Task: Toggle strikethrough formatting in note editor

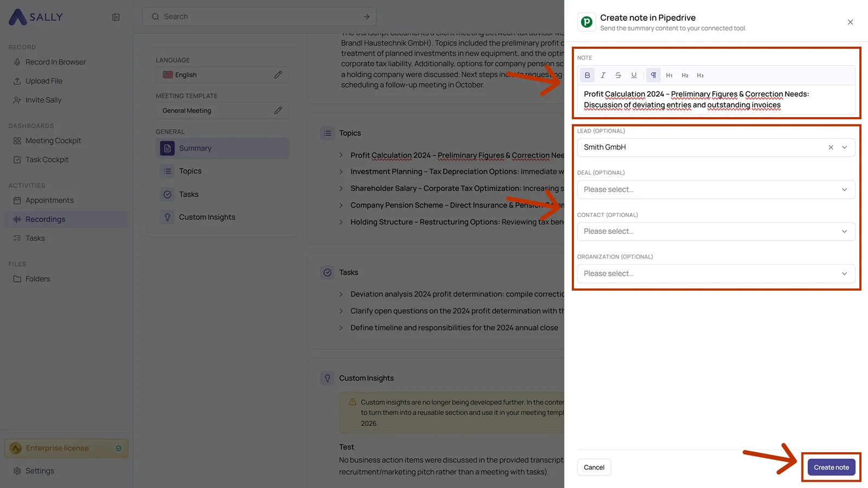Action: click(618, 75)
